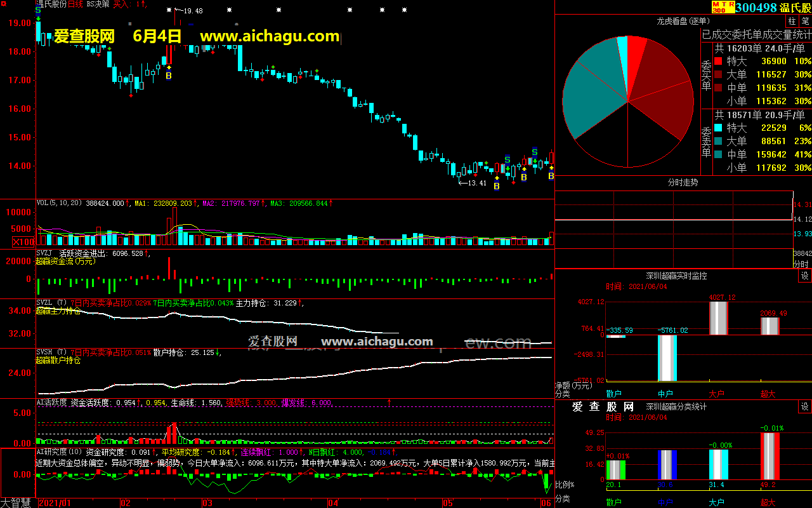Click the red 特大 buy-order legend swatch
The height and width of the screenshot is (508, 812).
[718, 62]
